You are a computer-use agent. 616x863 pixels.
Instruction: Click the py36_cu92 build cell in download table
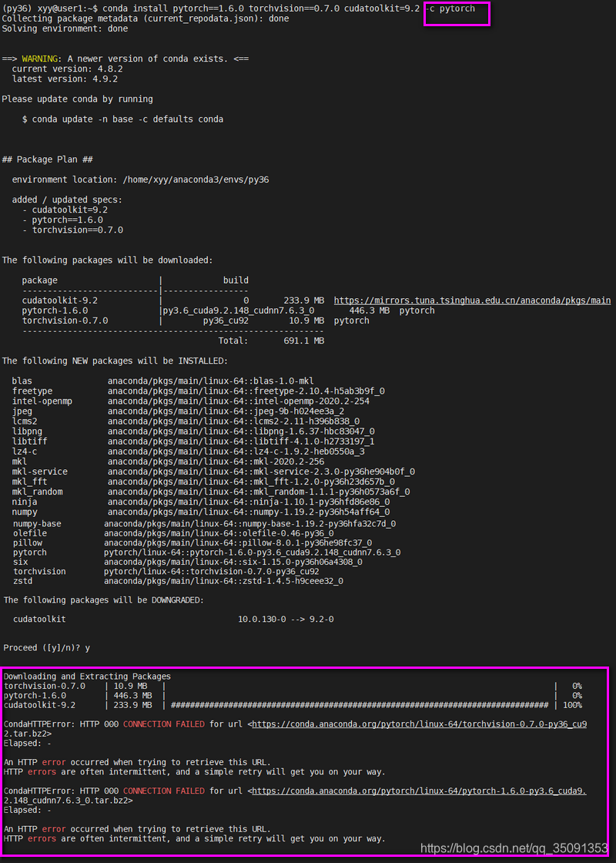[226, 321]
